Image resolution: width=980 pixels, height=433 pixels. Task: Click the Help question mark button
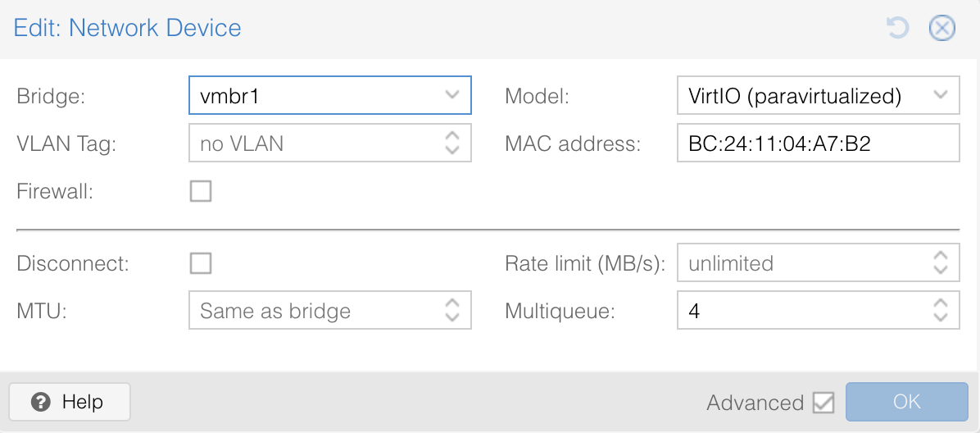point(70,402)
